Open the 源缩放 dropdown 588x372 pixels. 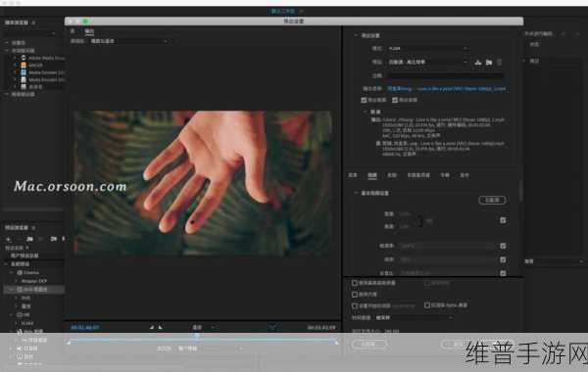pyautogui.click(x=128, y=41)
